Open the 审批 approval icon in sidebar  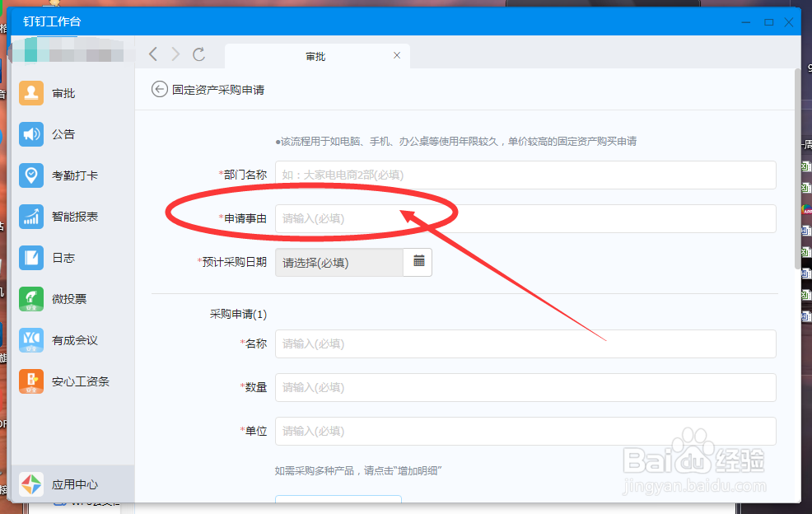30,93
